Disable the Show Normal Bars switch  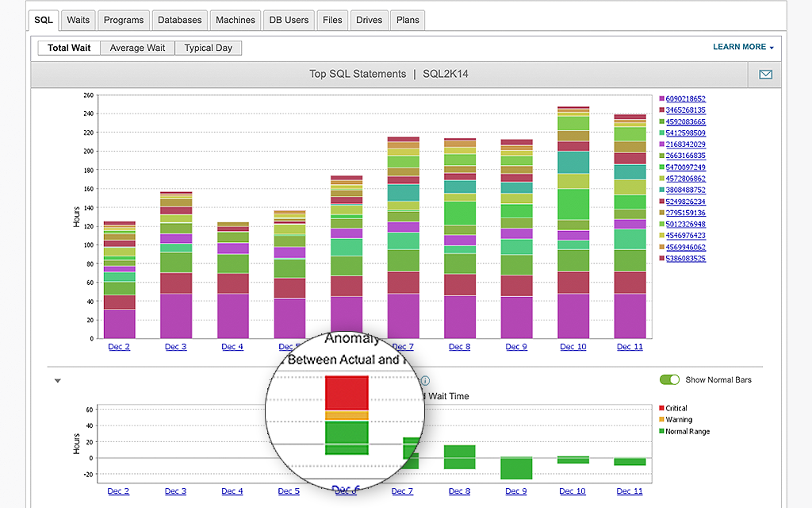(x=670, y=380)
